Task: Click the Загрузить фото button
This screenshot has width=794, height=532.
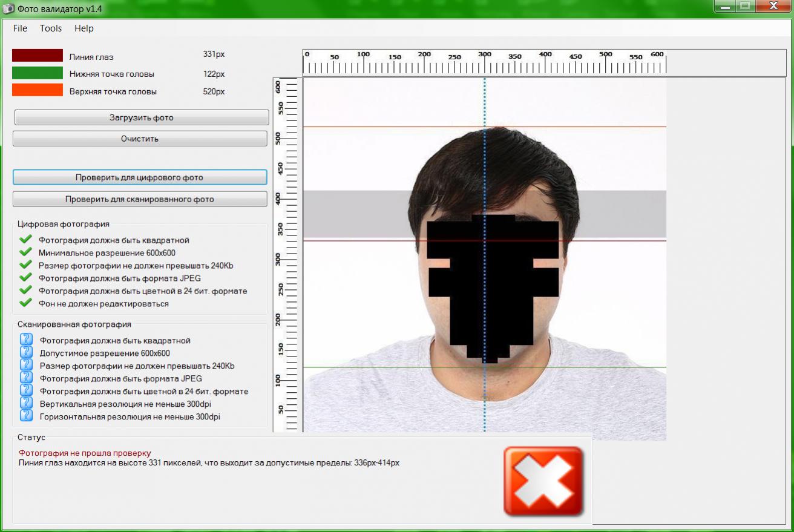Action: 141,117
